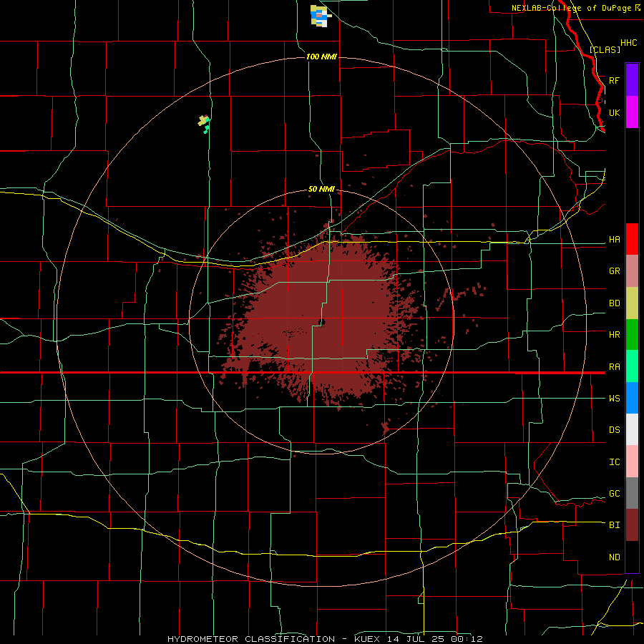644x644 pixels.
Task: Click the GR legend label
Action: pyautogui.click(x=614, y=271)
